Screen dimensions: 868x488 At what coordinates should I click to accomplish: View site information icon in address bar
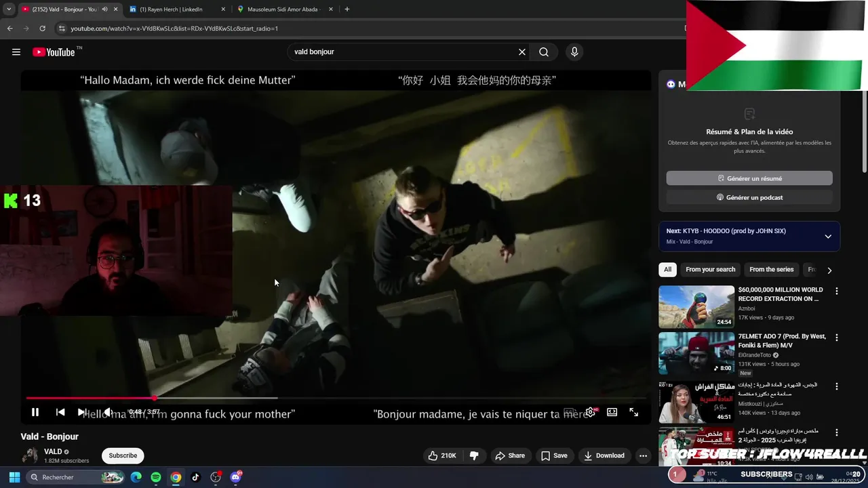[62, 28]
